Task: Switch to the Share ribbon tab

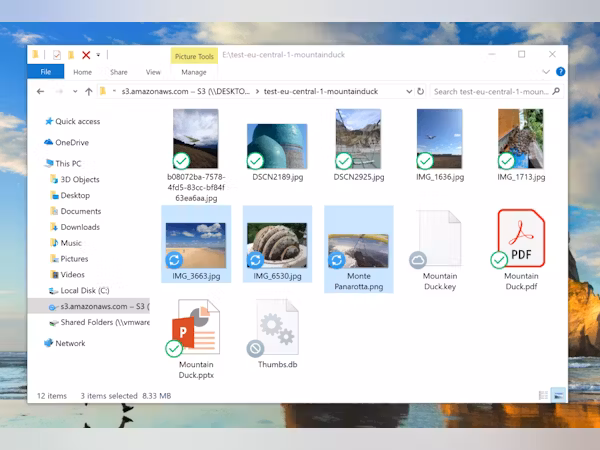Action: click(119, 72)
